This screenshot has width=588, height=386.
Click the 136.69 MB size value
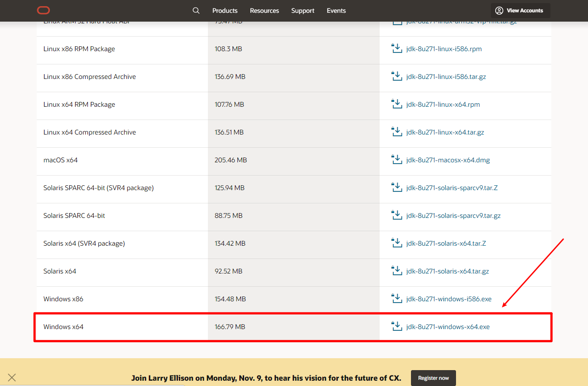pos(230,77)
